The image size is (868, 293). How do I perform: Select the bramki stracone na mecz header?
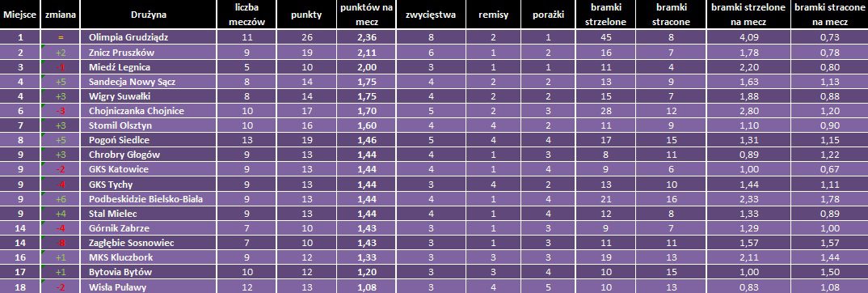[829, 15]
